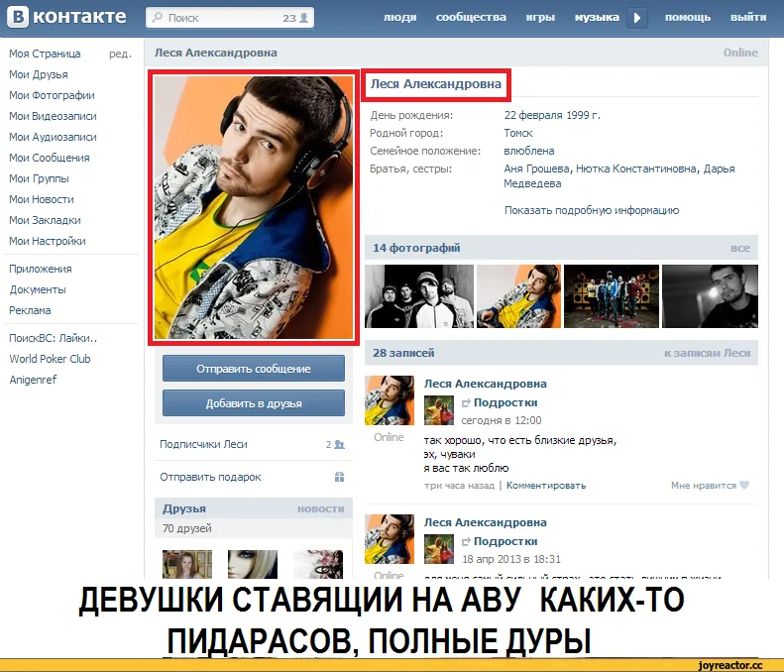
Task: Click repost arrow icon in today's 12:00 post
Action: (466, 403)
